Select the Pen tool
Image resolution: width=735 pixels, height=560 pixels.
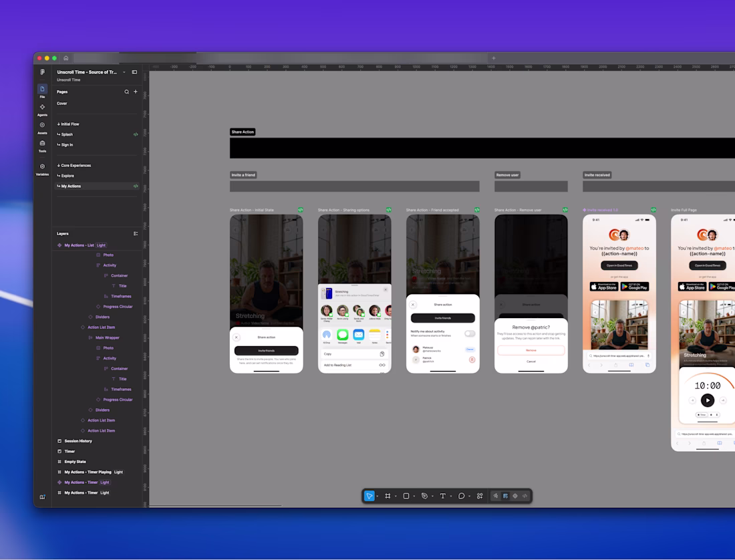(x=424, y=496)
